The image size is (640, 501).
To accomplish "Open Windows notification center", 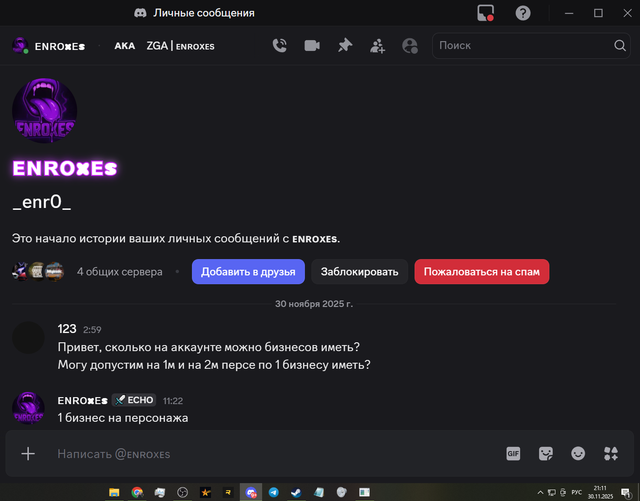I will click(626, 493).
